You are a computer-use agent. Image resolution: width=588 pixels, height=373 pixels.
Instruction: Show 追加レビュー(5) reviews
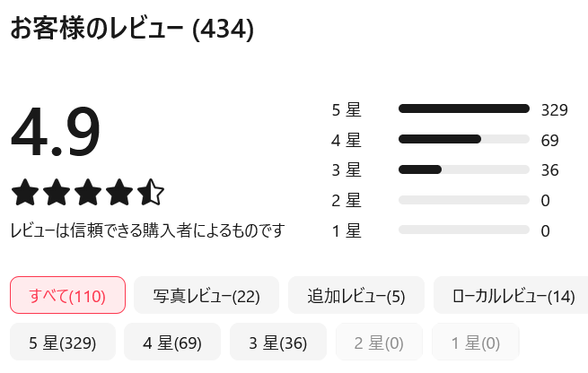pos(356,295)
